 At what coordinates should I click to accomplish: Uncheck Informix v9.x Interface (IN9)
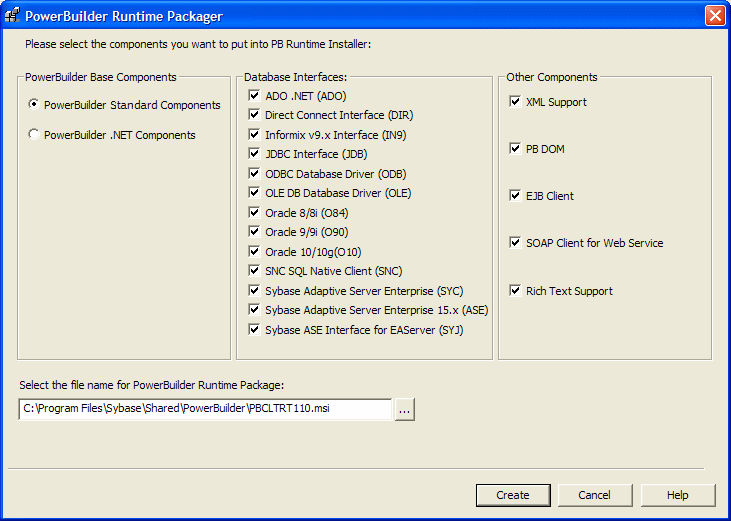(254, 135)
